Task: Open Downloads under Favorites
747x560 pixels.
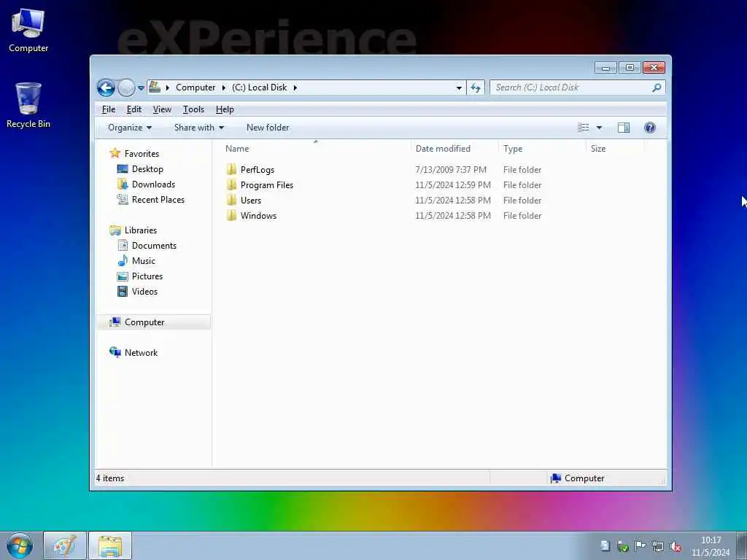Action: (153, 184)
